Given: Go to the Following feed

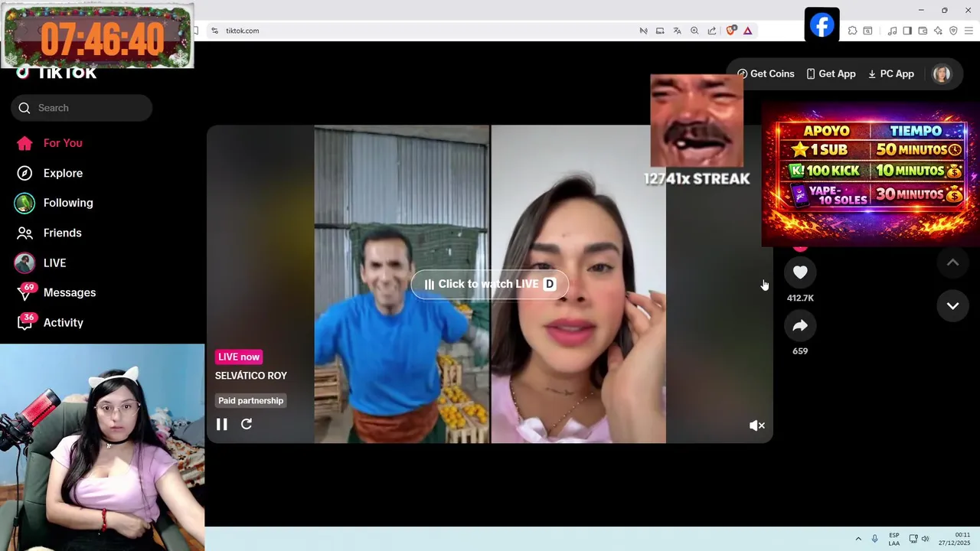Looking at the screenshot, I should (54, 203).
